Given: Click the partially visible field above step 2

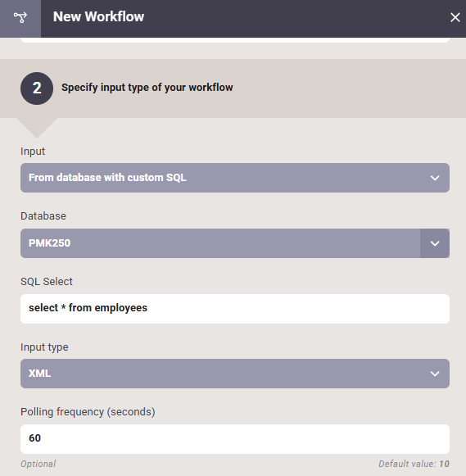Looking at the screenshot, I should (235, 40).
